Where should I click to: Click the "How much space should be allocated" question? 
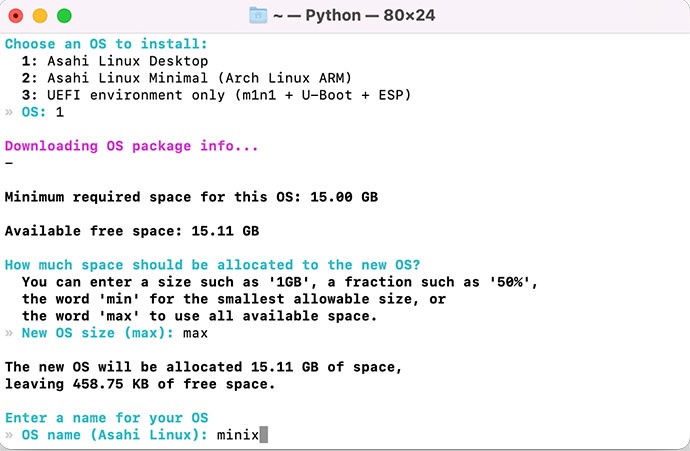tap(212, 265)
